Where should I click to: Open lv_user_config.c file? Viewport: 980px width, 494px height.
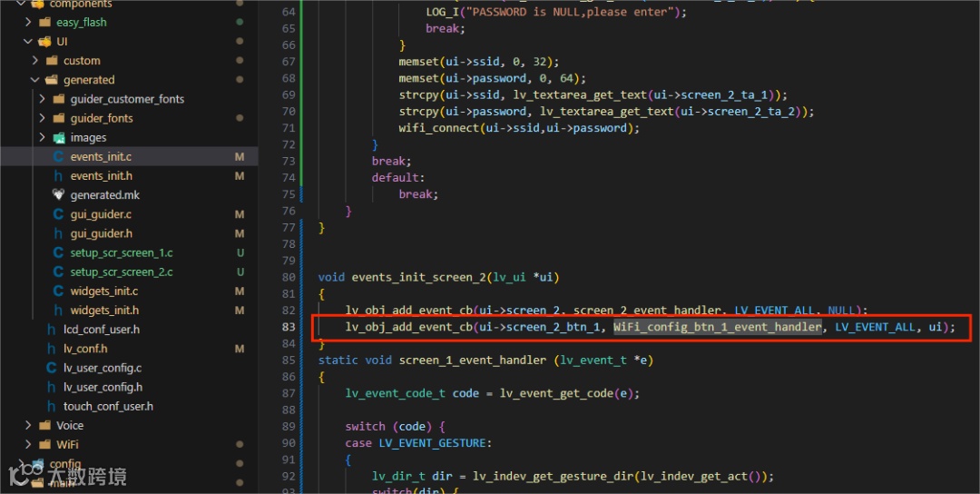point(103,368)
